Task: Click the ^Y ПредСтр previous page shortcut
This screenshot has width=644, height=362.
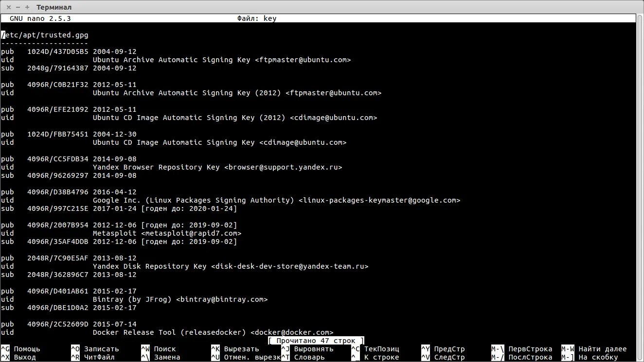Action: [443, 349]
